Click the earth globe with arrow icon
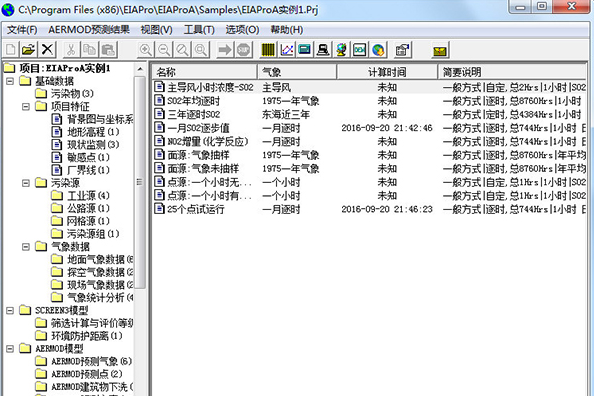Screen dimensions: 594x396 coord(378,50)
